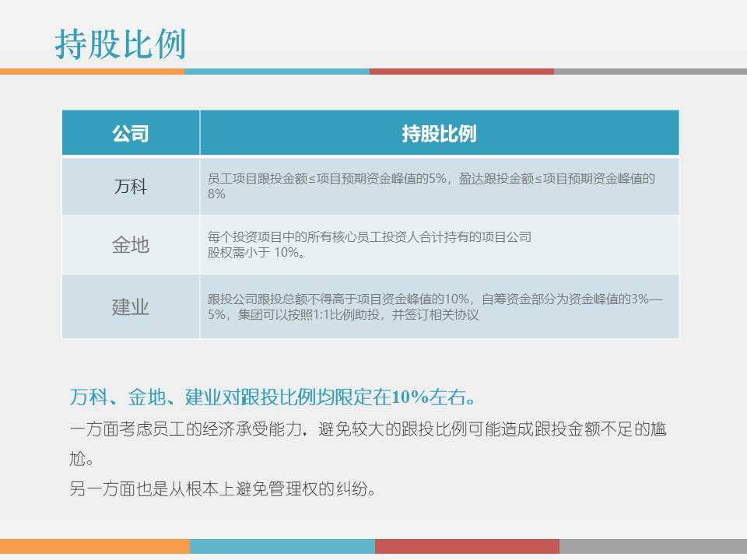Select the 金地 policy description text
Screen dimensions: 747x560
(370, 244)
